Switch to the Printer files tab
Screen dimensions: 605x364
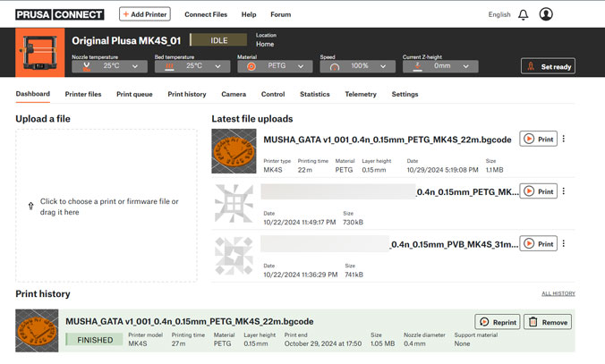pos(83,94)
